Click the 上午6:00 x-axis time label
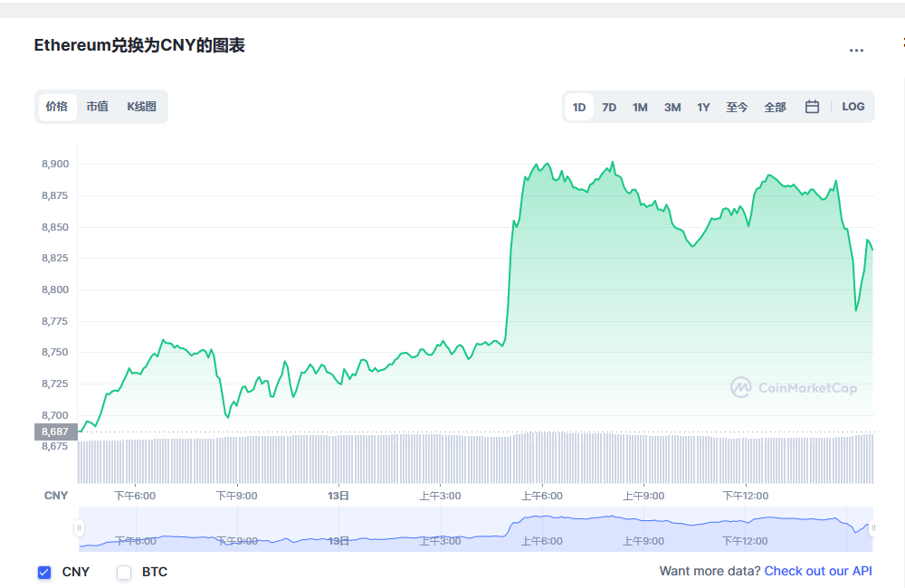 coord(541,496)
